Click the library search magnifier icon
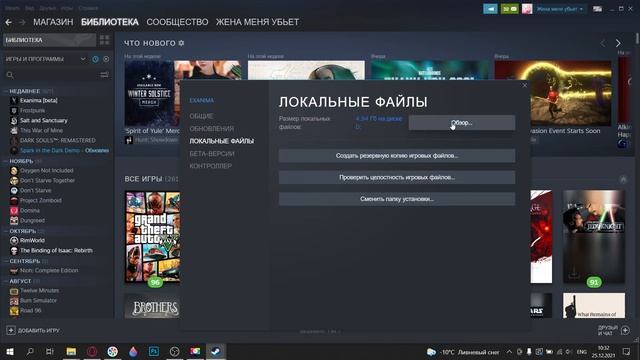Screen dimensions: 640x360 pyautogui.click(x=10, y=75)
